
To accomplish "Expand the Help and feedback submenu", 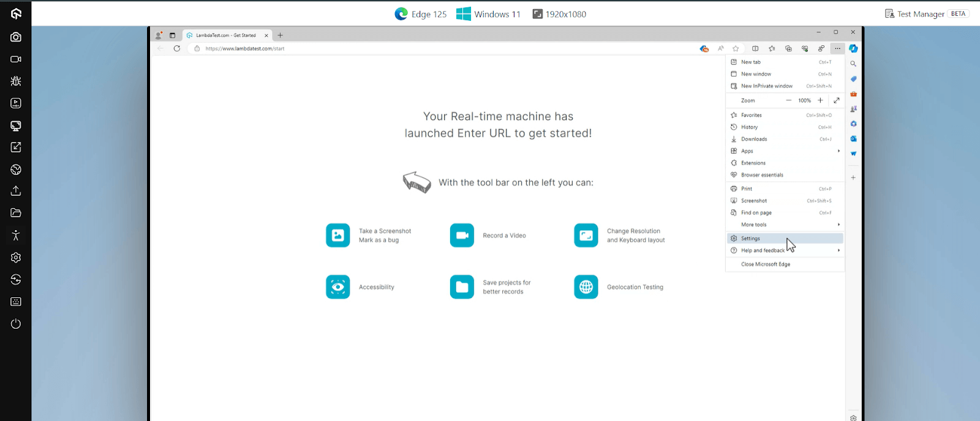I will (x=785, y=250).
